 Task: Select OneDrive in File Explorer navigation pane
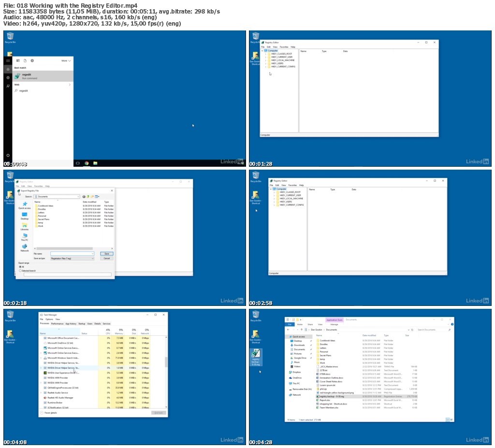[x=296, y=377]
